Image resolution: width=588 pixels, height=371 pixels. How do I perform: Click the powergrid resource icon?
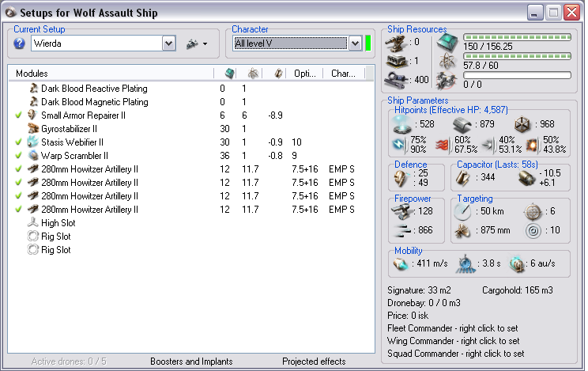447,61
